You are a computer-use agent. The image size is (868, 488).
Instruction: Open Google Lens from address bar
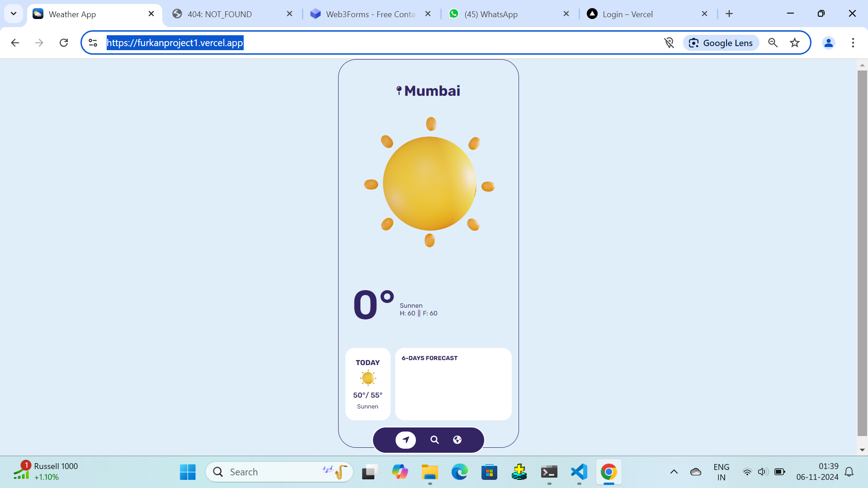coord(721,43)
